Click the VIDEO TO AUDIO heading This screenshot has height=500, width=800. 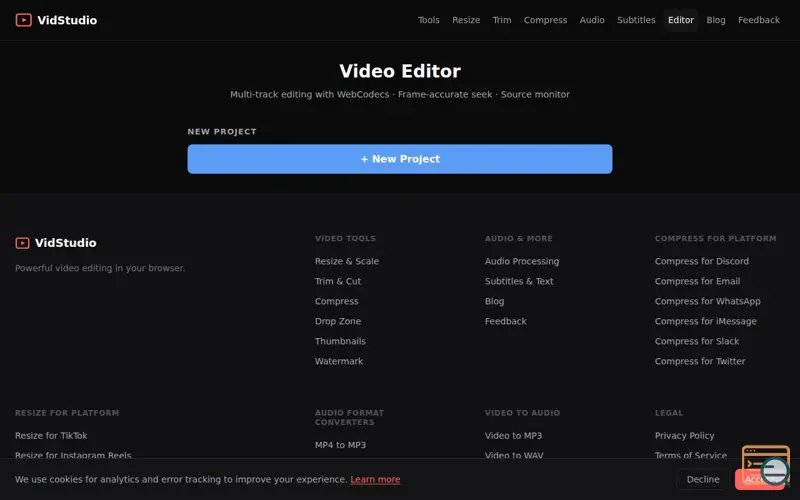click(x=522, y=413)
